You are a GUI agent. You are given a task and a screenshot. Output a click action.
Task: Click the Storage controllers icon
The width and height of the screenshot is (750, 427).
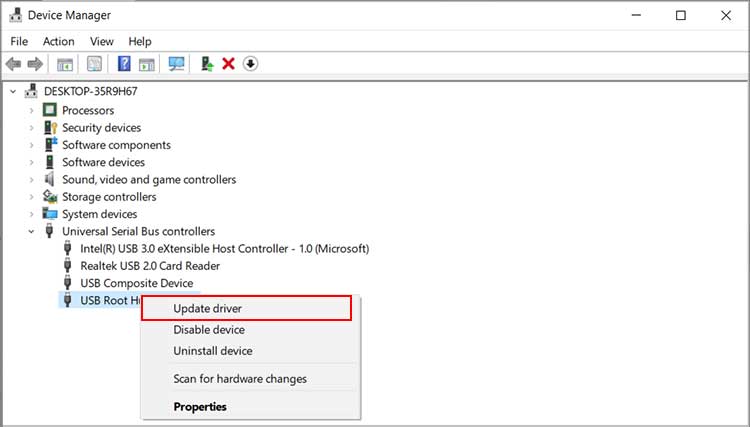coord(50,197)
